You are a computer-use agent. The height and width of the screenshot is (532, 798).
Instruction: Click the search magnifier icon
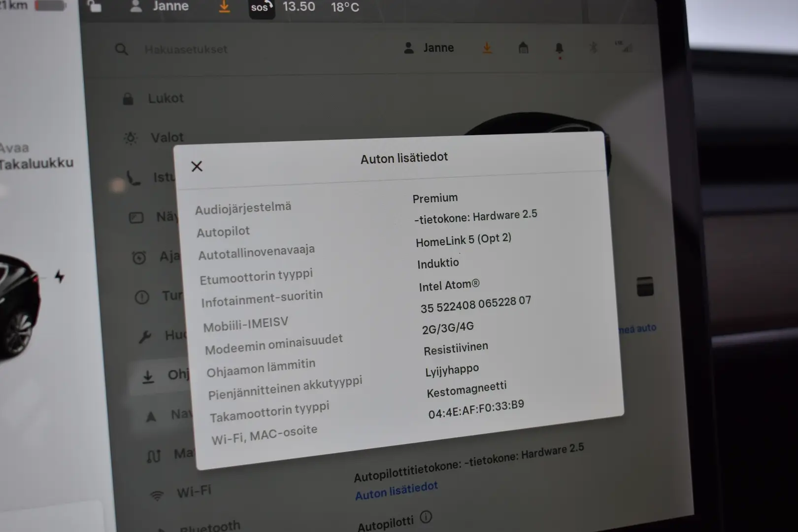[121, 49]
